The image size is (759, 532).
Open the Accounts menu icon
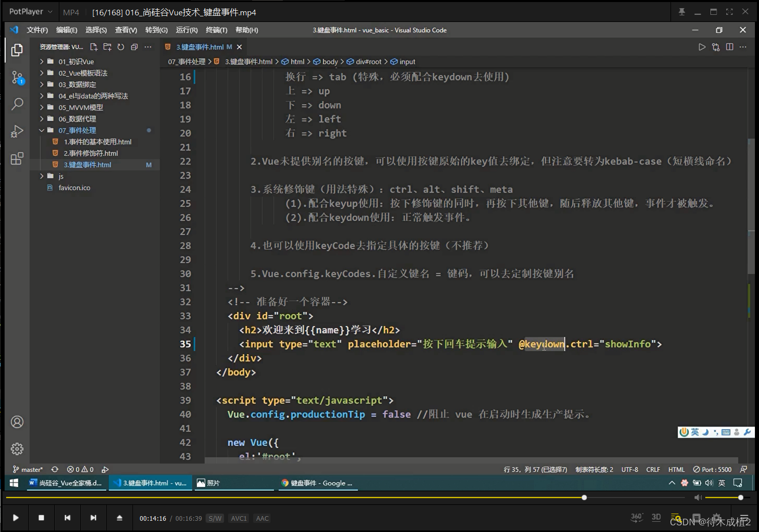coord(17,422)
